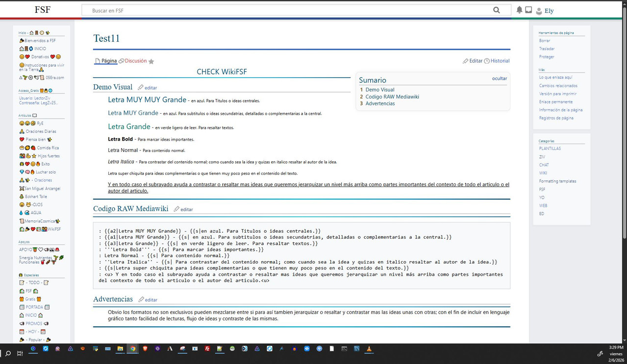Edit the Demo Visual section
This screenshot has height=364, width=627.
tap(150, 88)
